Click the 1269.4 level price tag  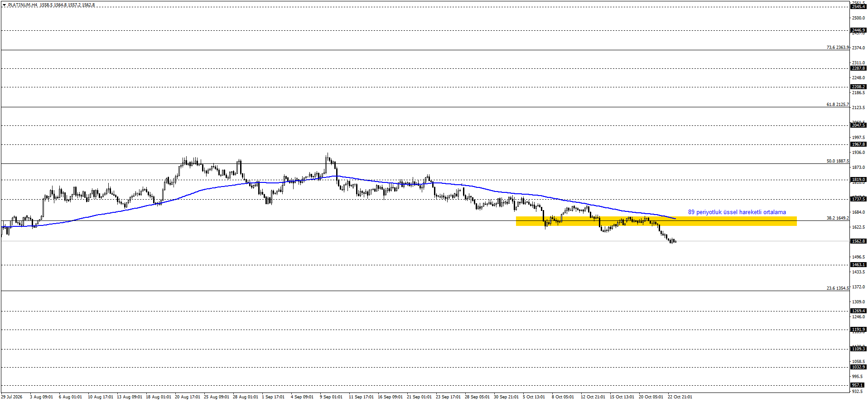tap(858, 311)
